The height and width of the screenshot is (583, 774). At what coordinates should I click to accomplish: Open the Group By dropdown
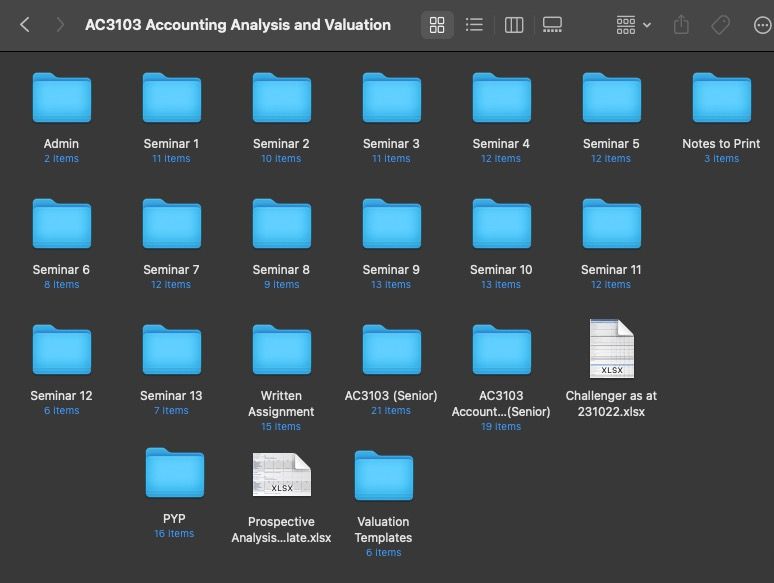633,25
